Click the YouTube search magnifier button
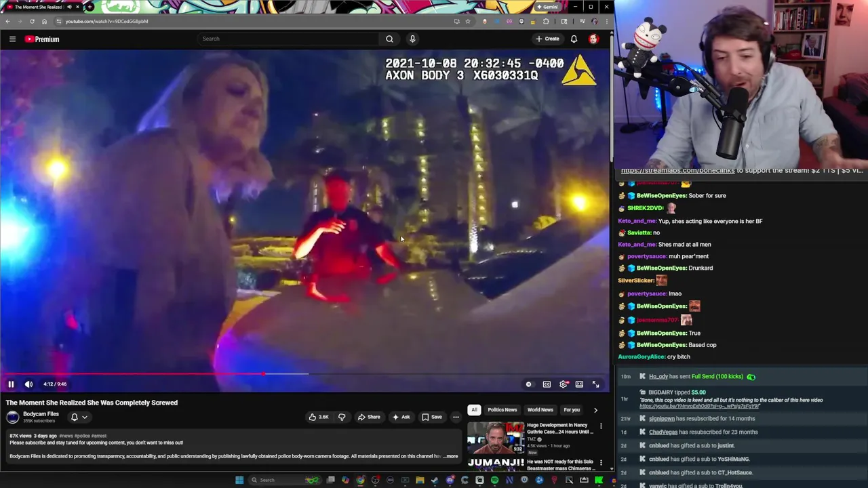 click(389, 39)
